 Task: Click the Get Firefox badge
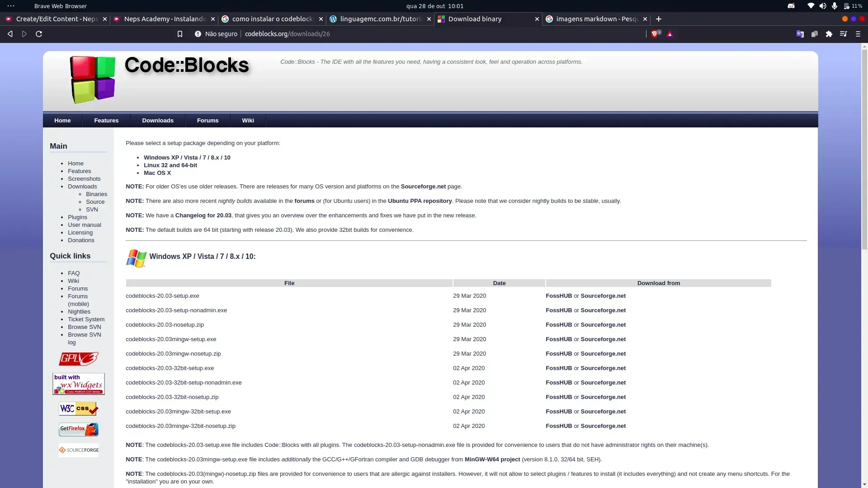pyautogui.click(x=79, y=429)
